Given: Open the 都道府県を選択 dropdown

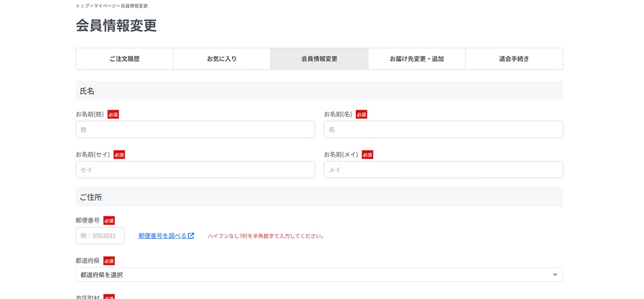Looking at the screenshot, I should (318, 275).
